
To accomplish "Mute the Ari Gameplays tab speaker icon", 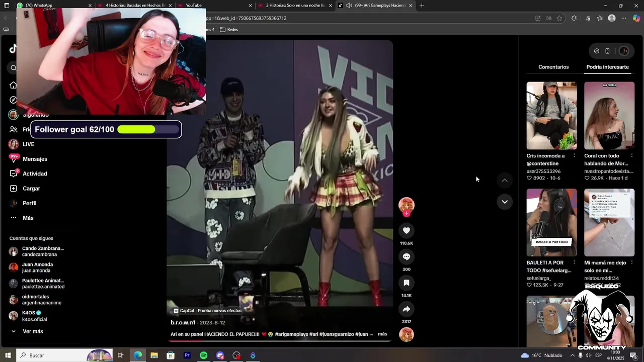I will (349, 6).
